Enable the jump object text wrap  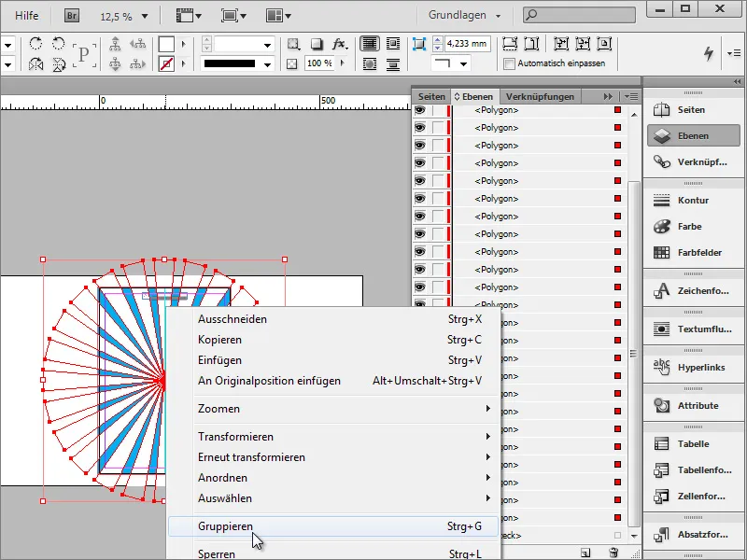(x=393, y=63)
